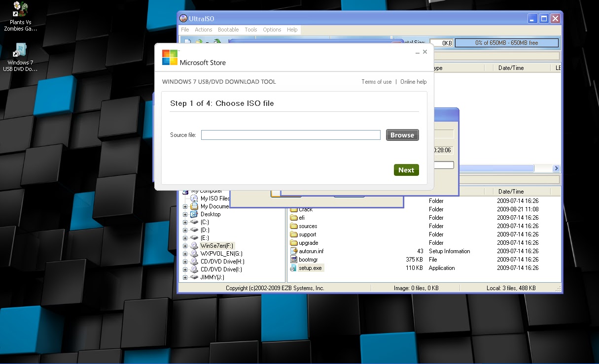Minimize the Windows 7 USB/DVD Download Tool
This screenshot has height=364, width=599.
tap(417, 52)
